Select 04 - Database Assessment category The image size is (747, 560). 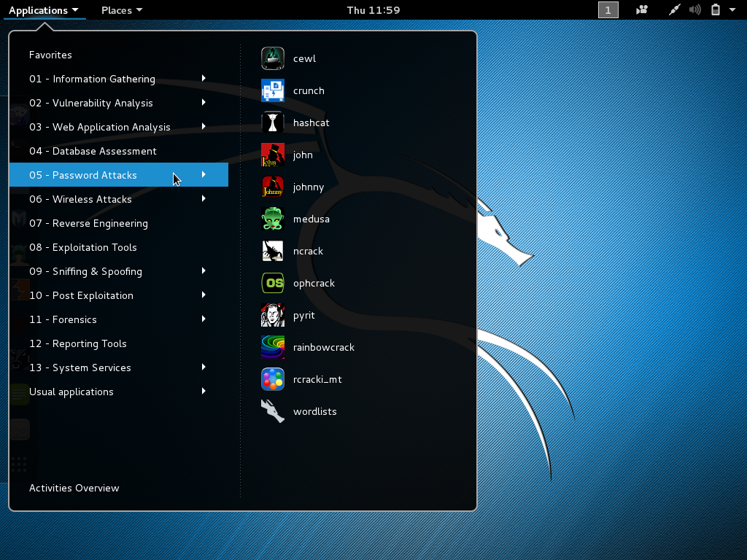pos(119,151)
